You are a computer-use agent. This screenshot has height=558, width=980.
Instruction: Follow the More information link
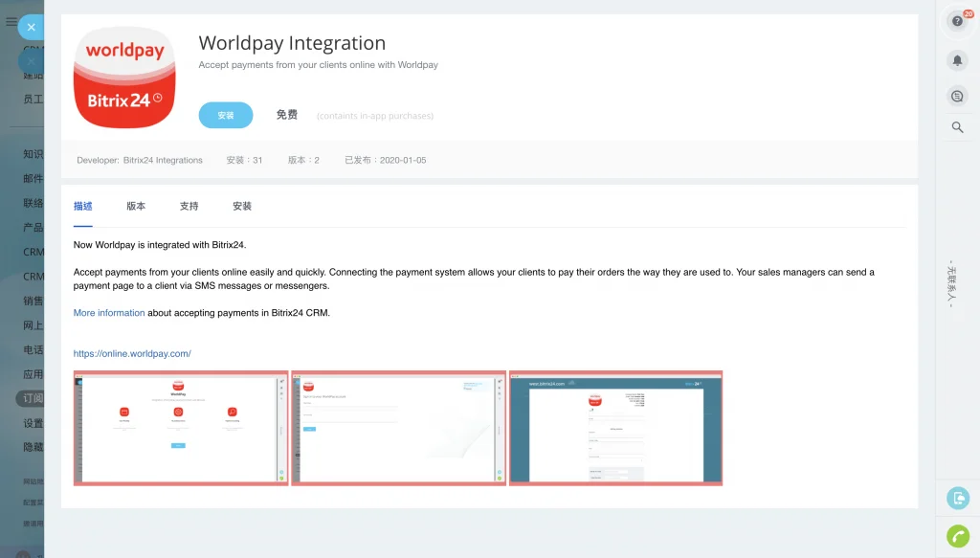pos(109,313)
